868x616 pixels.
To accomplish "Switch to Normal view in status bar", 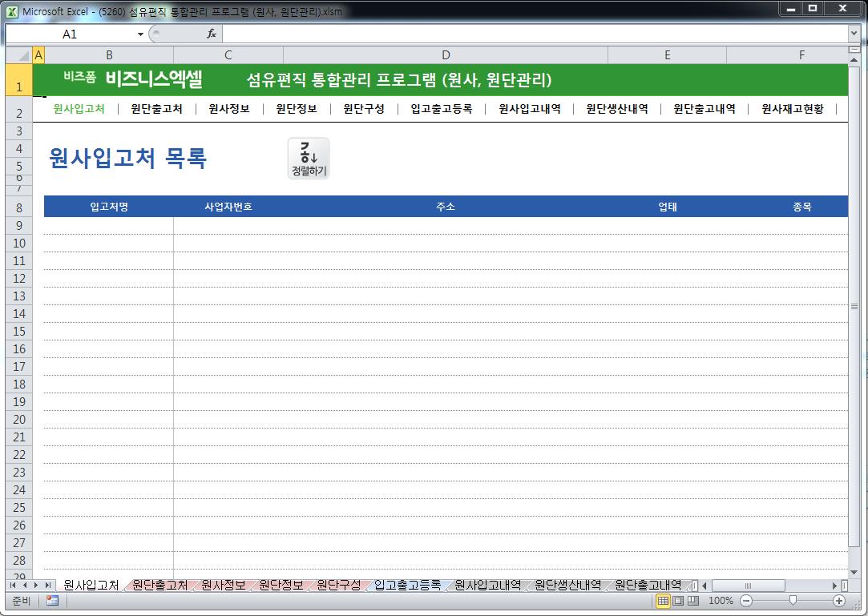I will 663,601.
